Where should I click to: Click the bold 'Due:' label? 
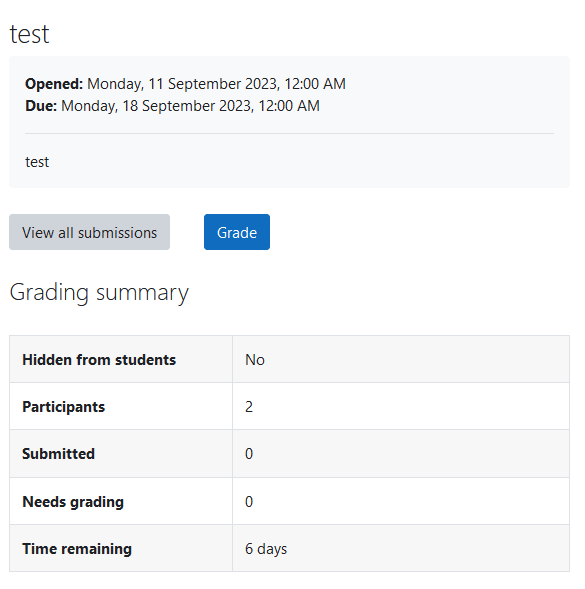pos(41,106)
